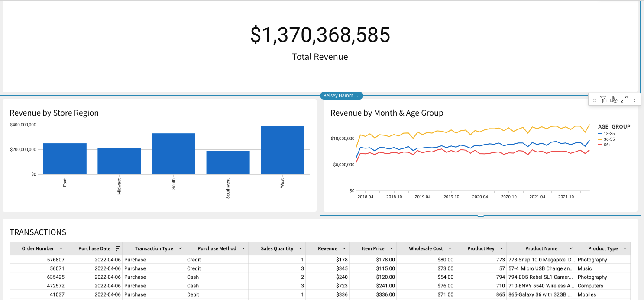Image resolution: width=644 pixels, height=300 pixels.
Task: Click the Kelsey Hamm user tag
Action: 341,96
